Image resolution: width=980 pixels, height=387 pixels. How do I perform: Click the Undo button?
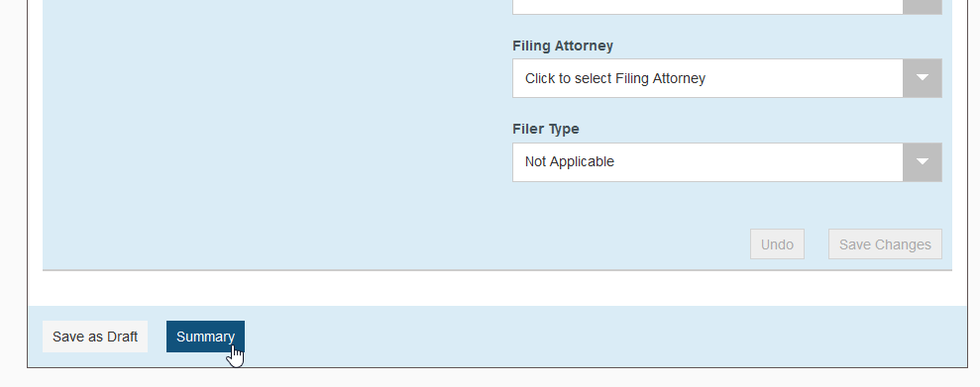777,244
